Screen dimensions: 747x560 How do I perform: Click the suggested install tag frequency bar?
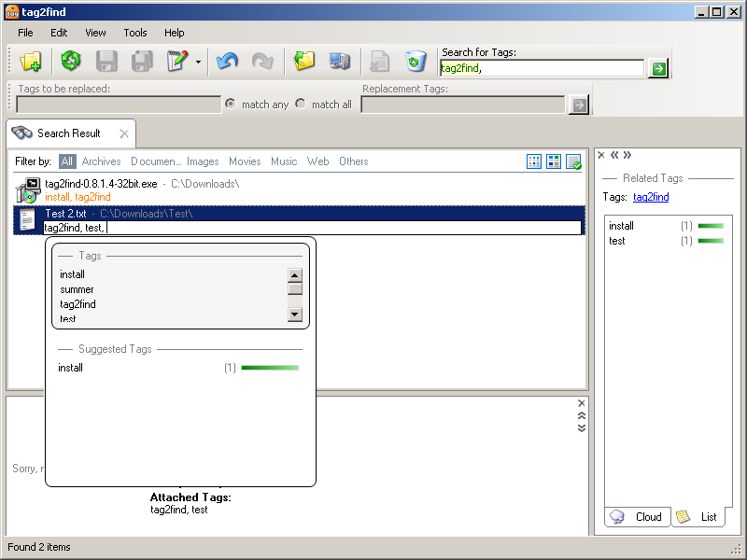(270, 368)
